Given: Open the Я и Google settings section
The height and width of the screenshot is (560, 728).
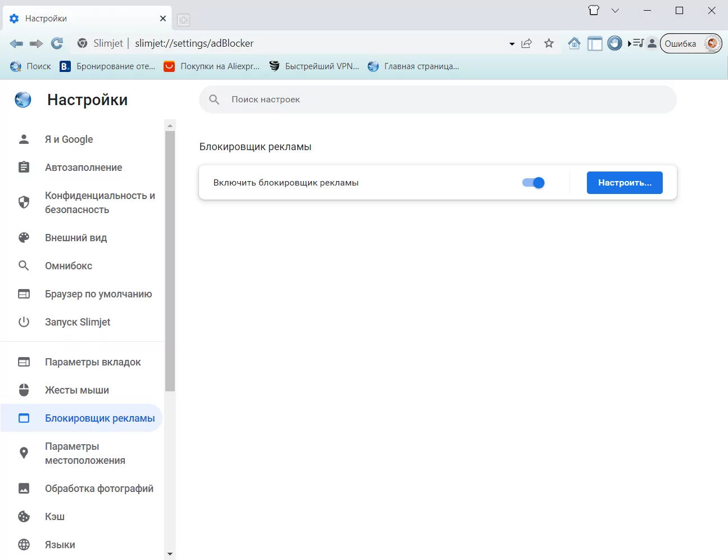Looking at the screenshot, I should [82, 139].
